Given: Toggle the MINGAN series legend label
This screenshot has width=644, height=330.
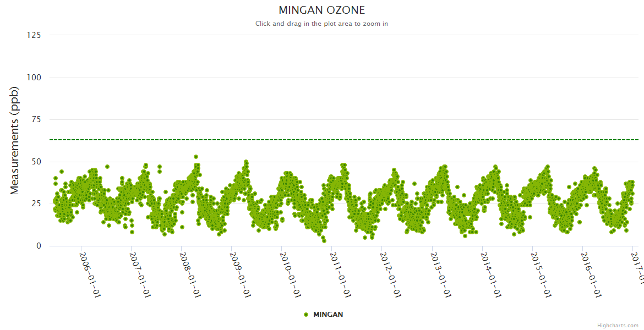Looking at the screenshot, I should click(x=328, y=315).
